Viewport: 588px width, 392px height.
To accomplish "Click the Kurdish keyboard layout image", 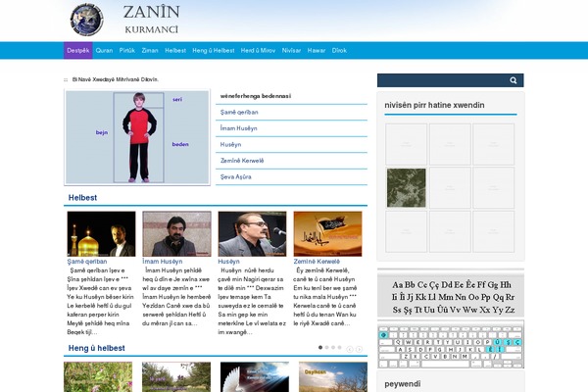I will (451, 344).
